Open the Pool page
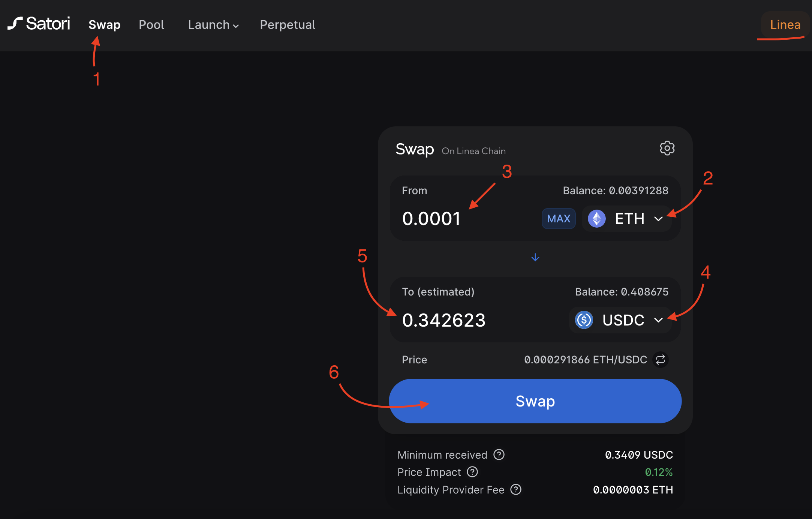This screenshot has width=812, height=519. (151, 25)
